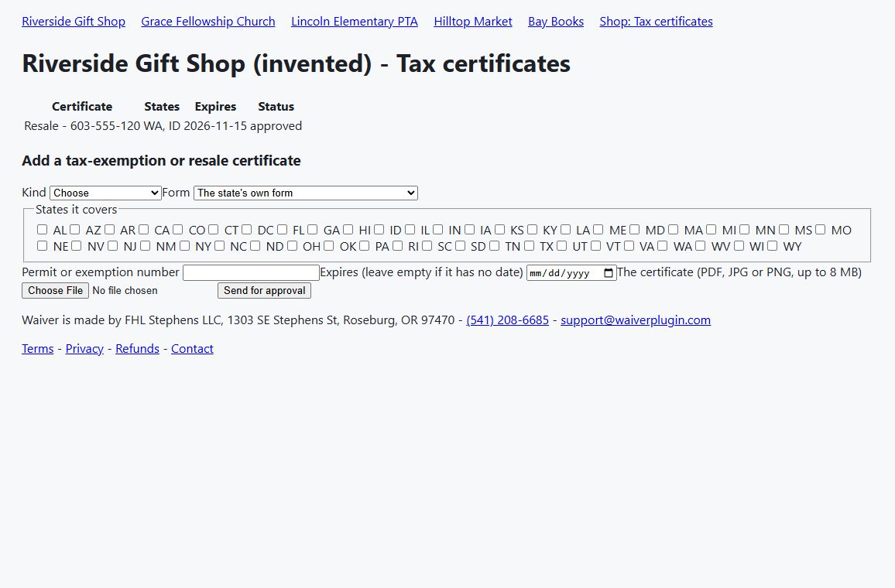Screen dimensions: 895x588
Task: Open the Kind dropdown
Action: (105, 193)
